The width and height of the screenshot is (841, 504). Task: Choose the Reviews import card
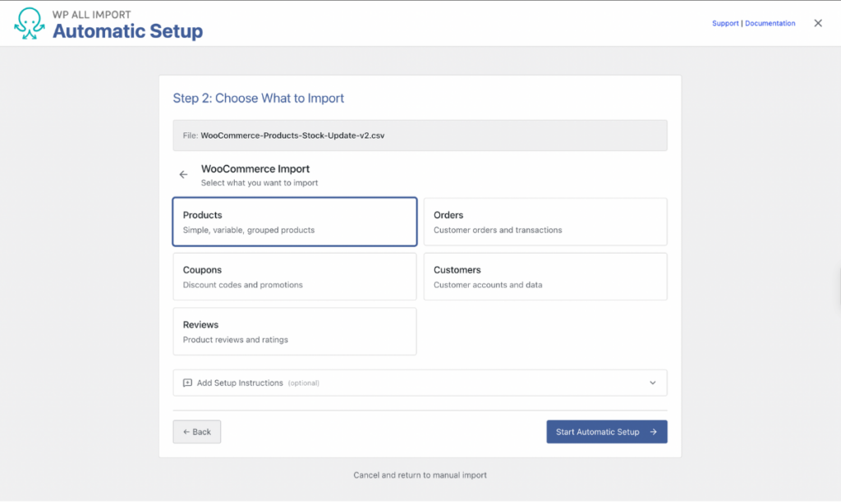[295, 332]
